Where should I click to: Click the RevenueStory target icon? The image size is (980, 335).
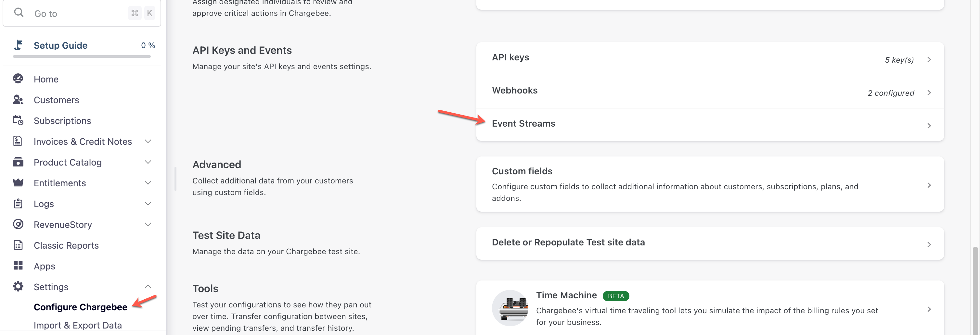point(18,224)
